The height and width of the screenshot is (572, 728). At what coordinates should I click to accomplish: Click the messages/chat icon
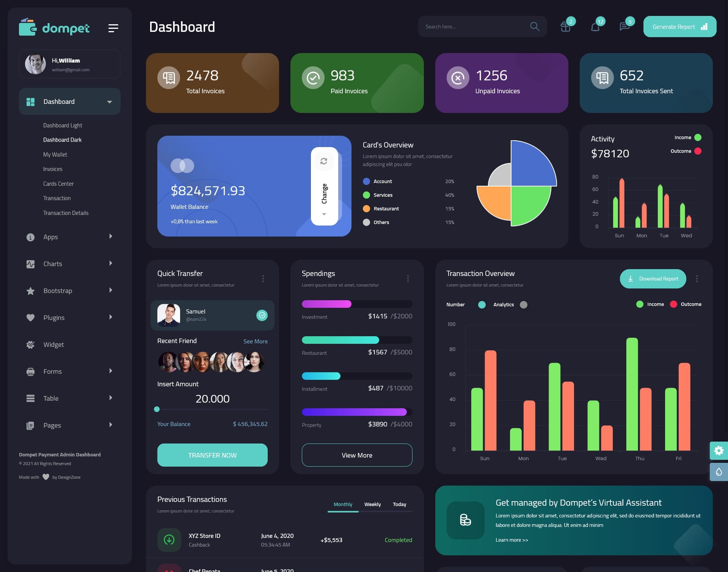click(x=624, y=27)
